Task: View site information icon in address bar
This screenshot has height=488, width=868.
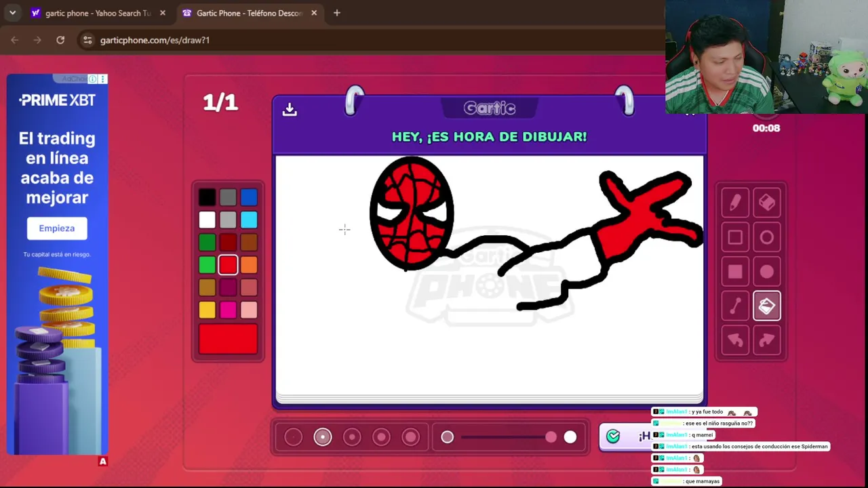Action: [87, 40]
